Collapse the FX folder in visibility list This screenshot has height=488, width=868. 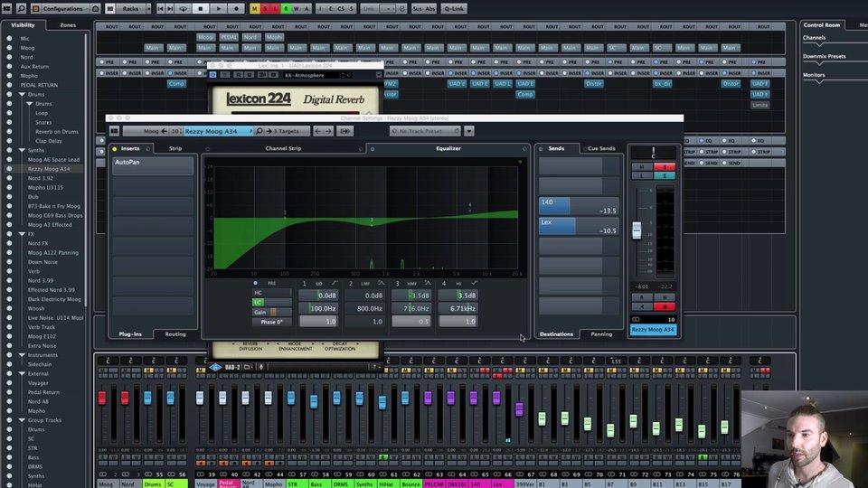click(x=22, y=234)
